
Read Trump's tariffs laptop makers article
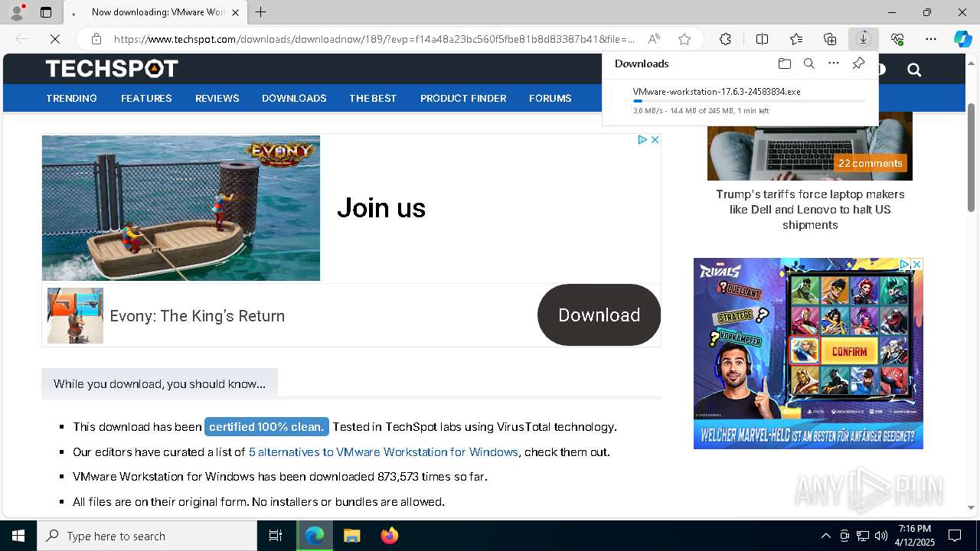(x=810, y=209)
